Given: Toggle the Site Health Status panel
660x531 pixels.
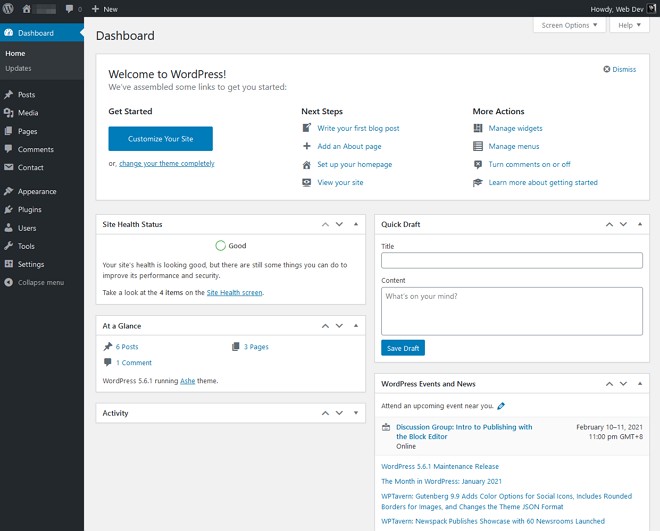Looking at the screenshot, I should [x=357, y=225].
